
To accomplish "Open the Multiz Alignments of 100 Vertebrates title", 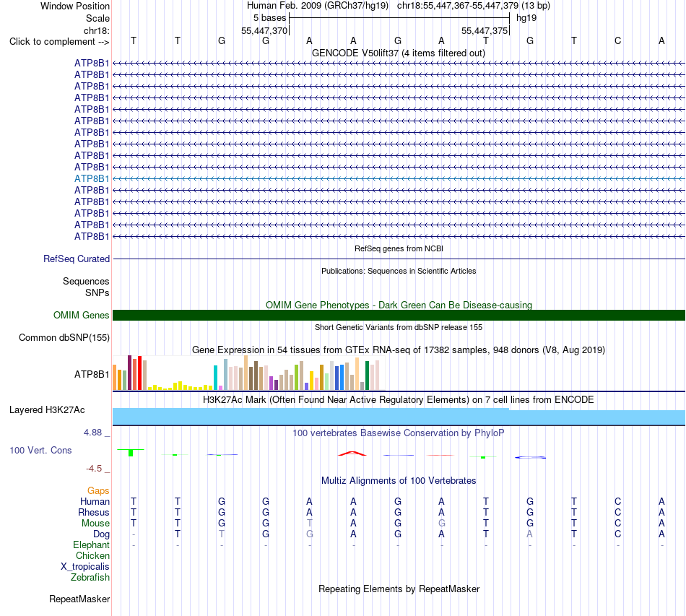I will [x=399, y=480].
